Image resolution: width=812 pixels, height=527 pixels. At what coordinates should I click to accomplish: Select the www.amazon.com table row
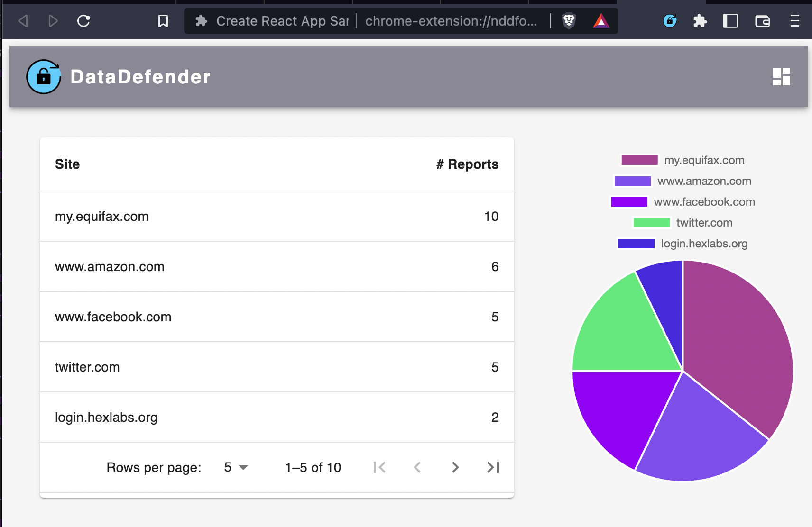point(277,267)
